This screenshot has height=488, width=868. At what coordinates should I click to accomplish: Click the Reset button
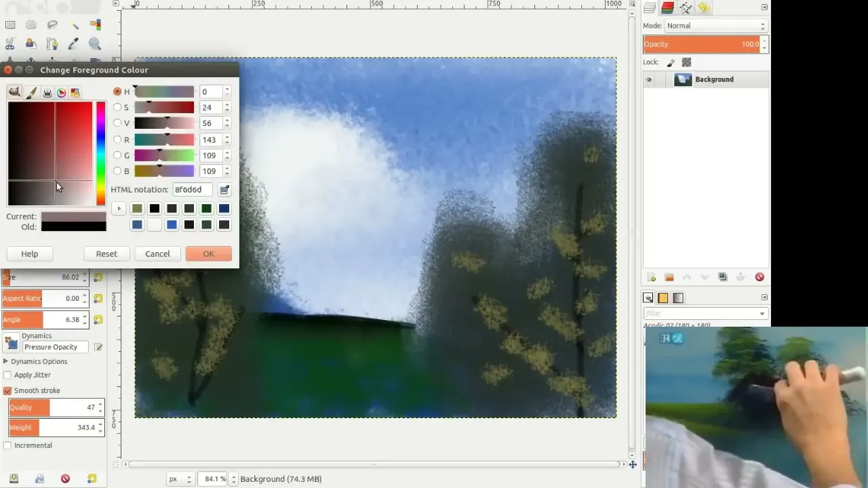pyautogui.click(x=106, y=253)
